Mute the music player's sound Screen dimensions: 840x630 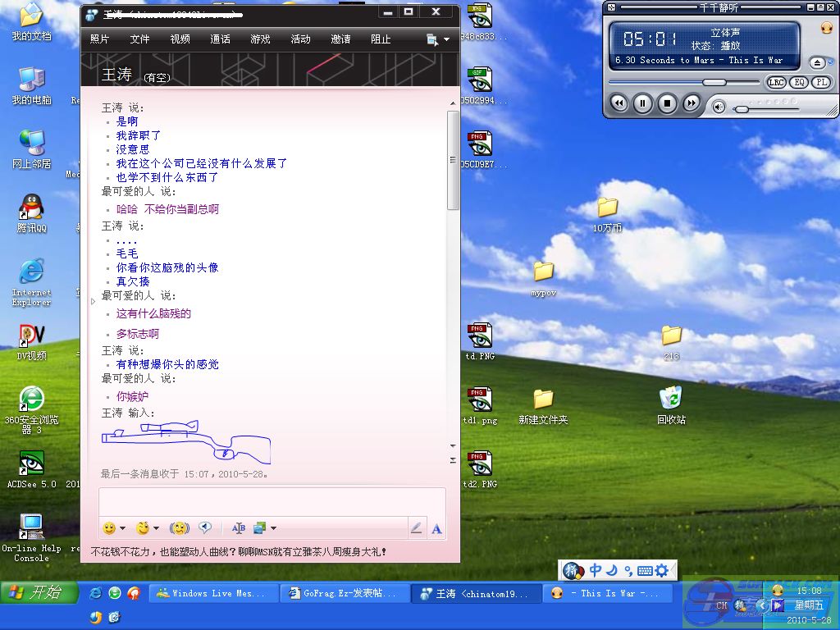coord(719,107)
